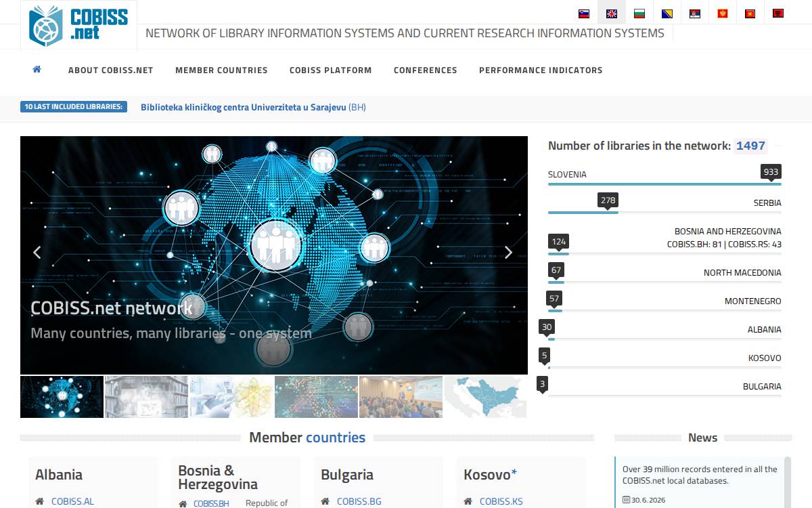
Task: Click the COBISS.net logo
Action: 78,26
